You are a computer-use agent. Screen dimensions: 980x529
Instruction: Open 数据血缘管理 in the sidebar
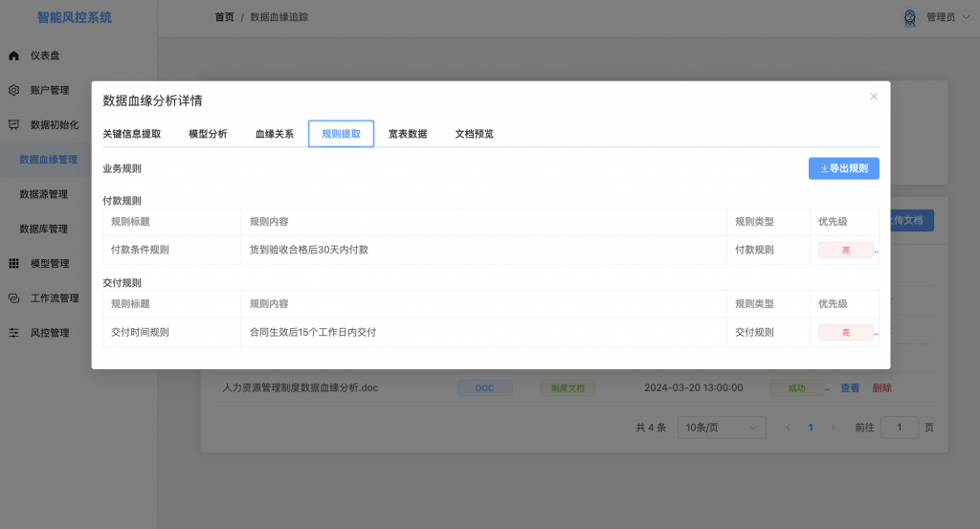pyautogui.click(x=49, y=159)
